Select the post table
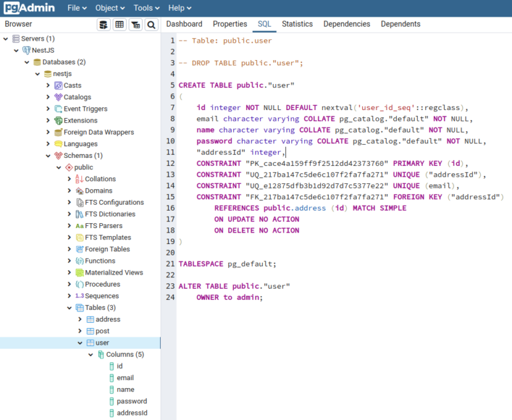 pyautogui.click(x=102, y=331)
